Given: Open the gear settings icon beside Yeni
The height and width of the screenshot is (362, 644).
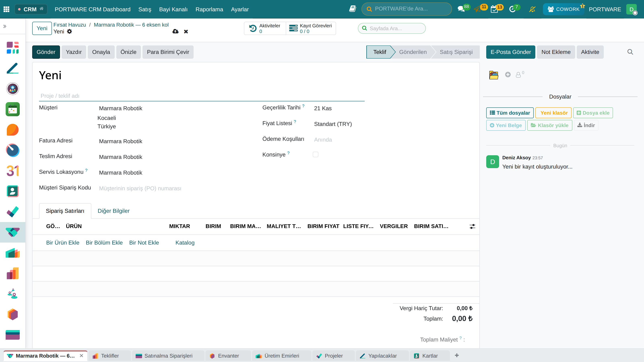Looking at the screenshot, I should tap(69, 32).
